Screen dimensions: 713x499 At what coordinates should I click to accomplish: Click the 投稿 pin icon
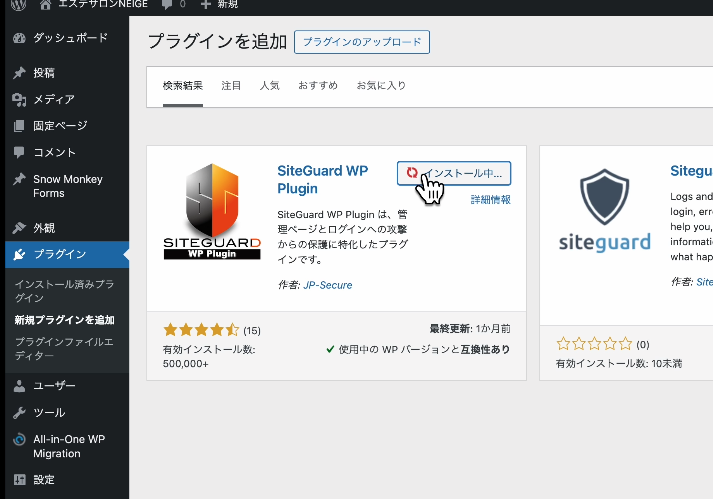click(x=19, y=73)
